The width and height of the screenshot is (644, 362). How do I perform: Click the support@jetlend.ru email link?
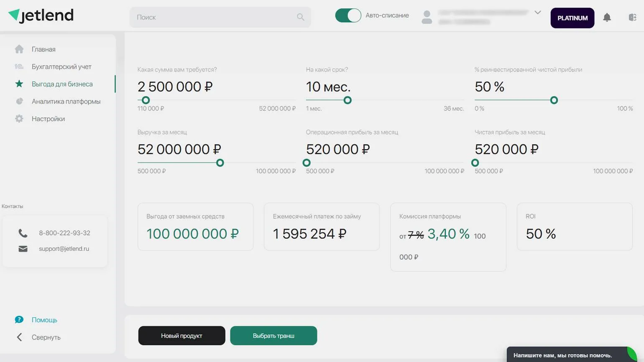pos(64,249)
